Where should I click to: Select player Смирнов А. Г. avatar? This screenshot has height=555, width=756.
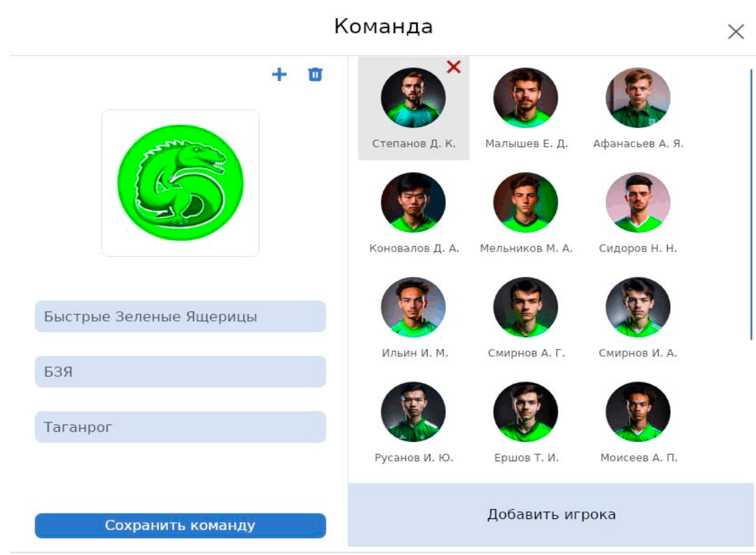pos(526,307)
